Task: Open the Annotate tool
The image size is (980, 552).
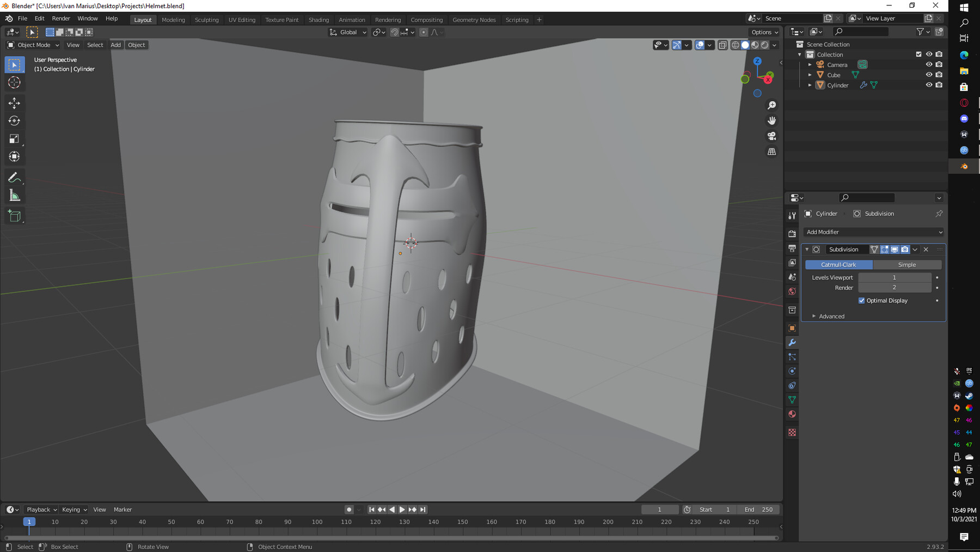Action: click(14, 177)
